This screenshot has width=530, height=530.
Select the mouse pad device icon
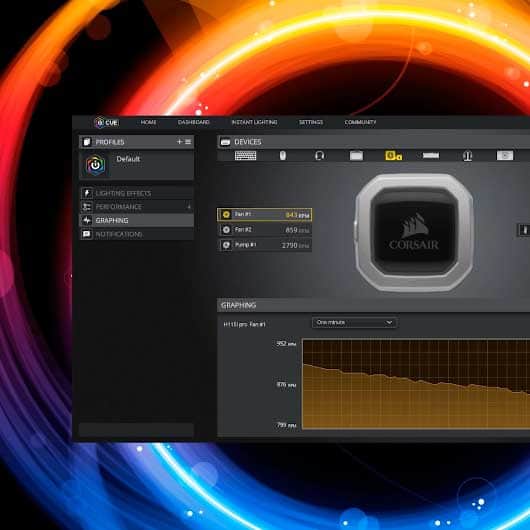pos(356,155)
